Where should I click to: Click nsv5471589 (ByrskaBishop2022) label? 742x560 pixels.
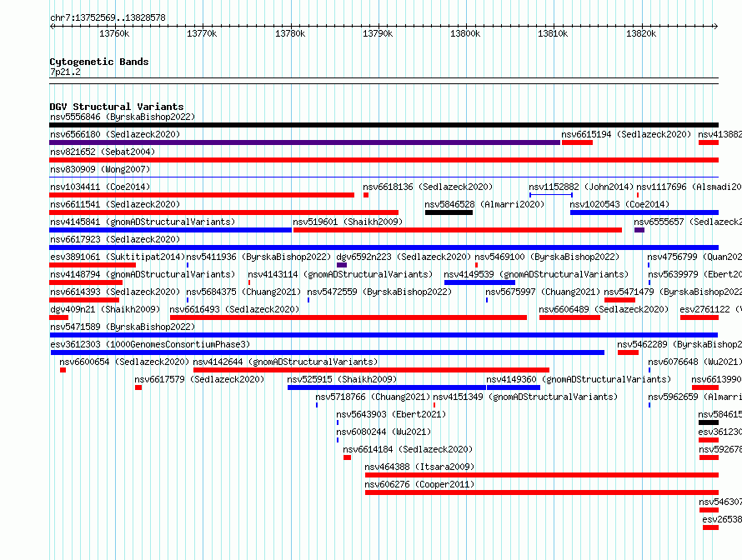coord(123,327)
